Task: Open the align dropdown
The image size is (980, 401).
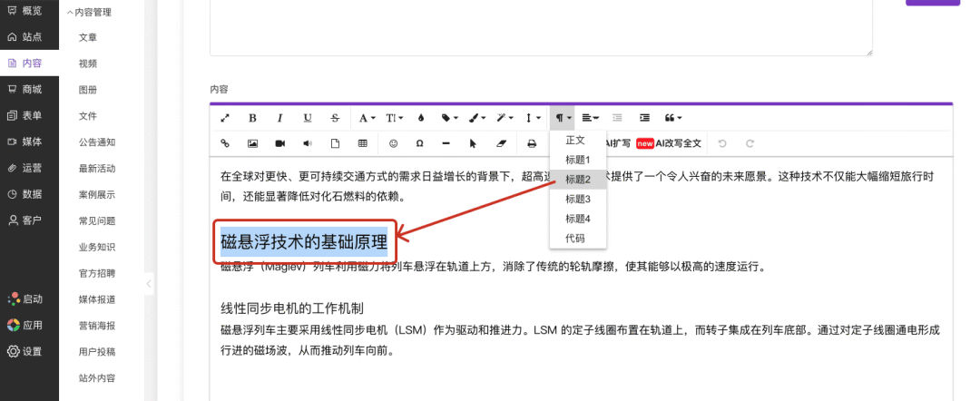Action: pyautogui.click(x=591, y=118)
